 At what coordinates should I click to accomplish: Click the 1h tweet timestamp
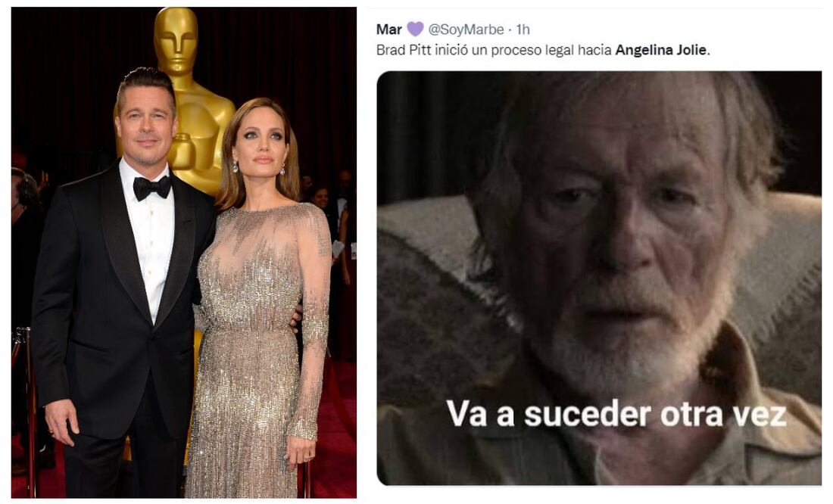click(523, 30)
